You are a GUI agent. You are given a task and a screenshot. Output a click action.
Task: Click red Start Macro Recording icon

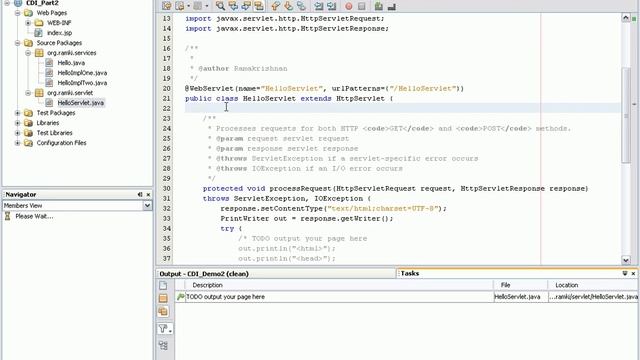point(349,6)
